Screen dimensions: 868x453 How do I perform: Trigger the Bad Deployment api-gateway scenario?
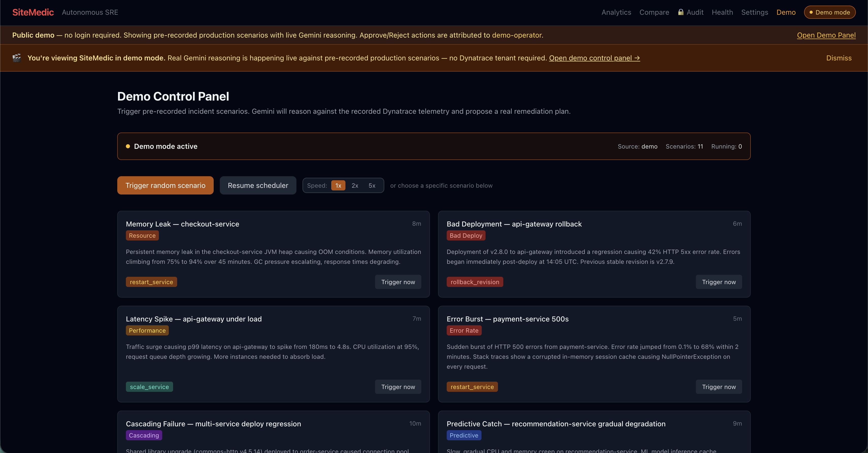pyautogui.click(x=719, y=282)
